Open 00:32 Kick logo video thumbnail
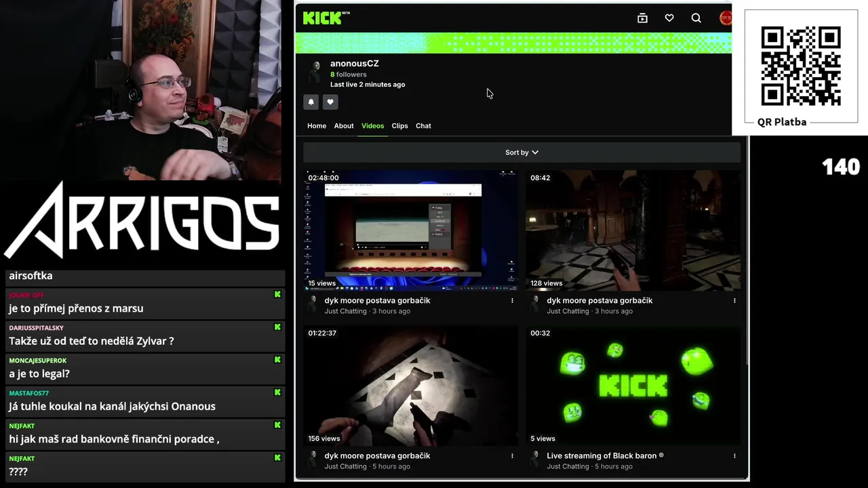The height and width of the screenshot is (488, 868). click(x=633, y=386)
